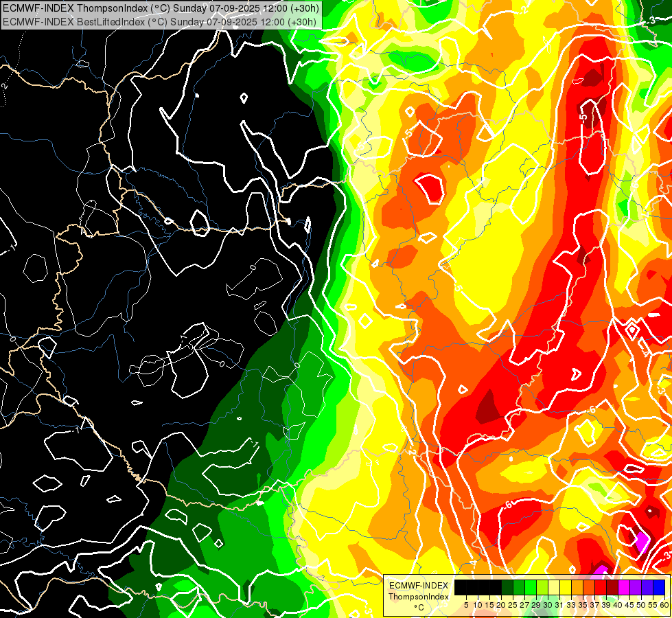Pick the lime 29–30 legend swatch

pos(542,587)
